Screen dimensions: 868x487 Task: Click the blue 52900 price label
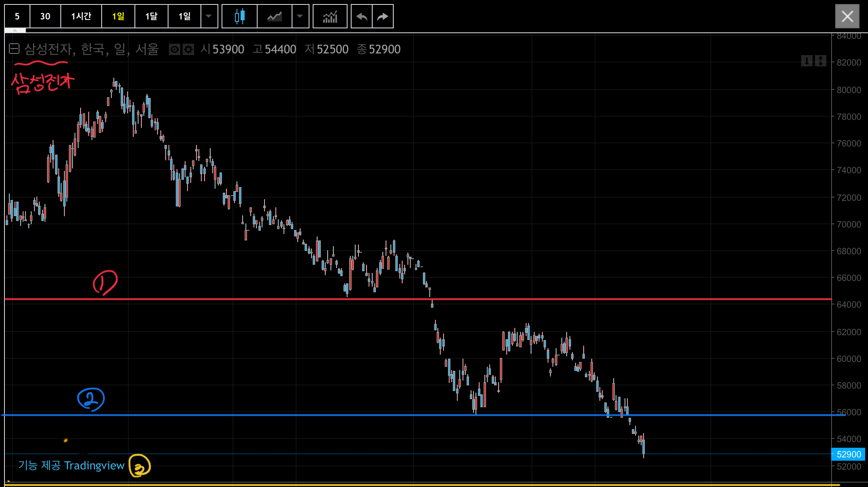pos(848,454)
